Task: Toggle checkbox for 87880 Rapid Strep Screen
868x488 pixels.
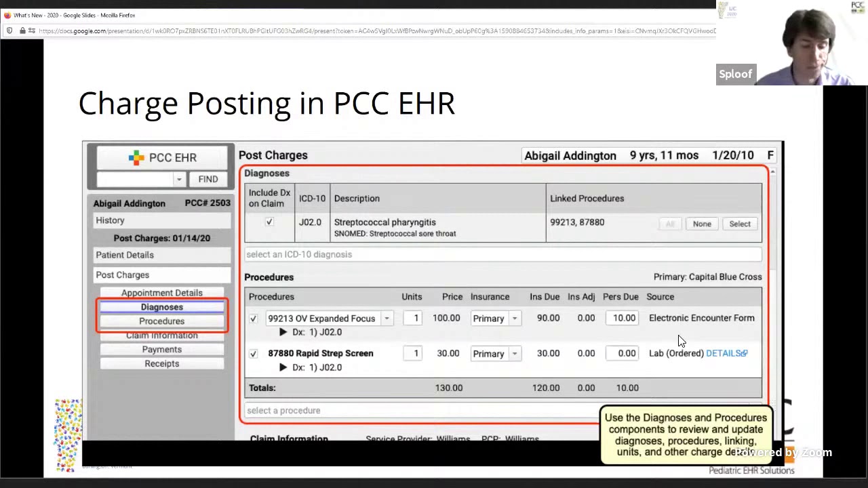Action: (x=253, y=353)
